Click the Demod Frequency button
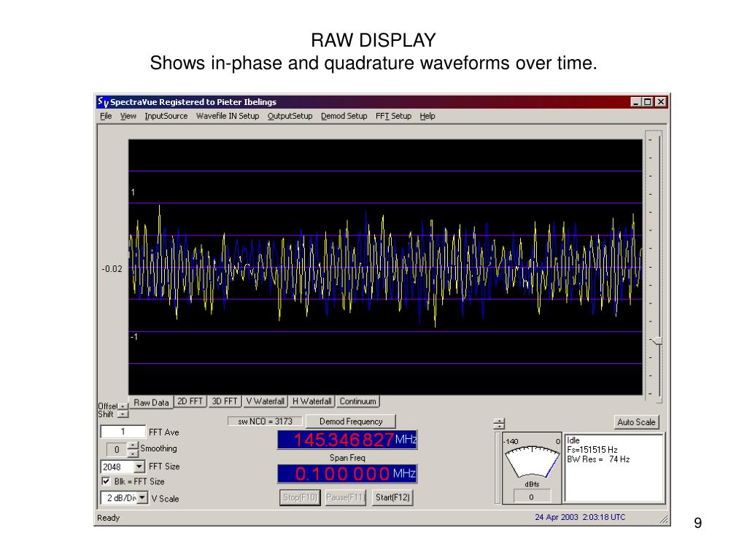Viewport: 747px width, 560px height. (350, 421)
